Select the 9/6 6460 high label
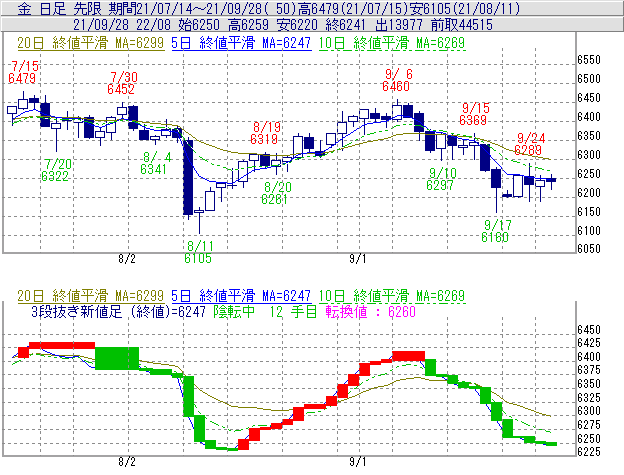This screenshot has height=475, width=624. (396, 80)
